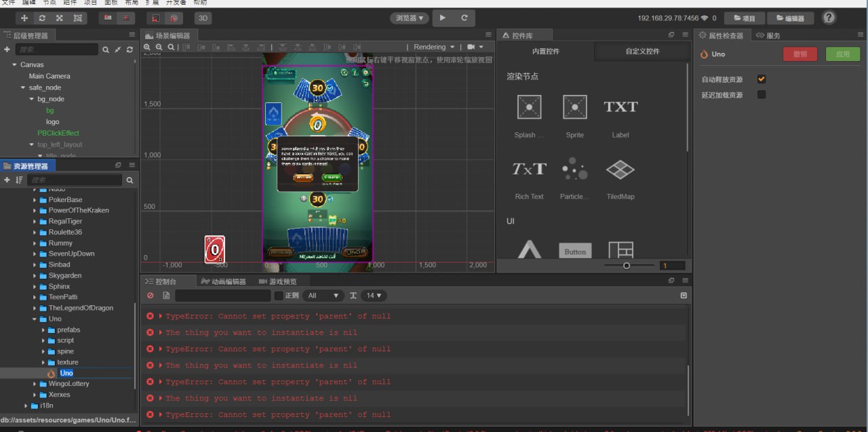
Task: Click the green 应用 apply button
Action: pyautogui.click(x=842, y=54)
